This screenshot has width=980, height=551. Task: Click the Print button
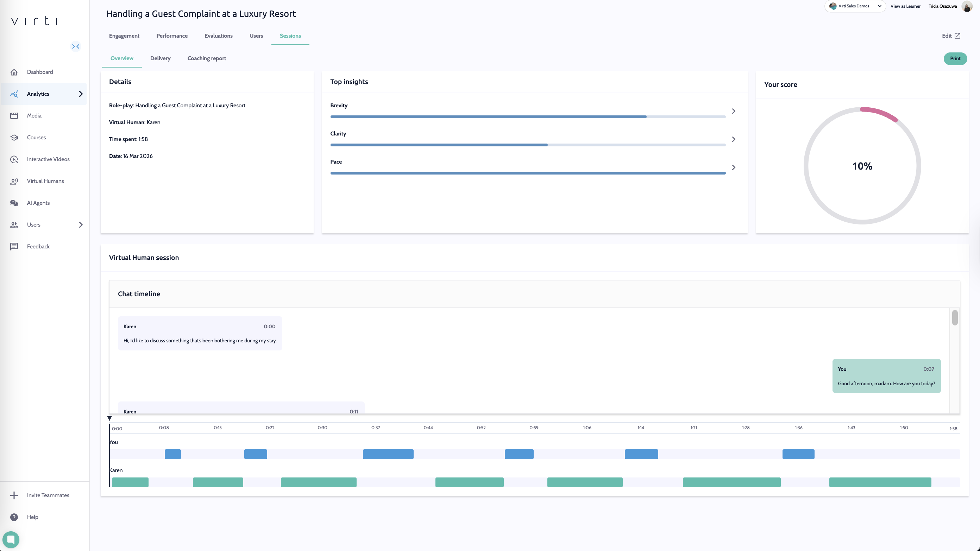tap(955, 58)
